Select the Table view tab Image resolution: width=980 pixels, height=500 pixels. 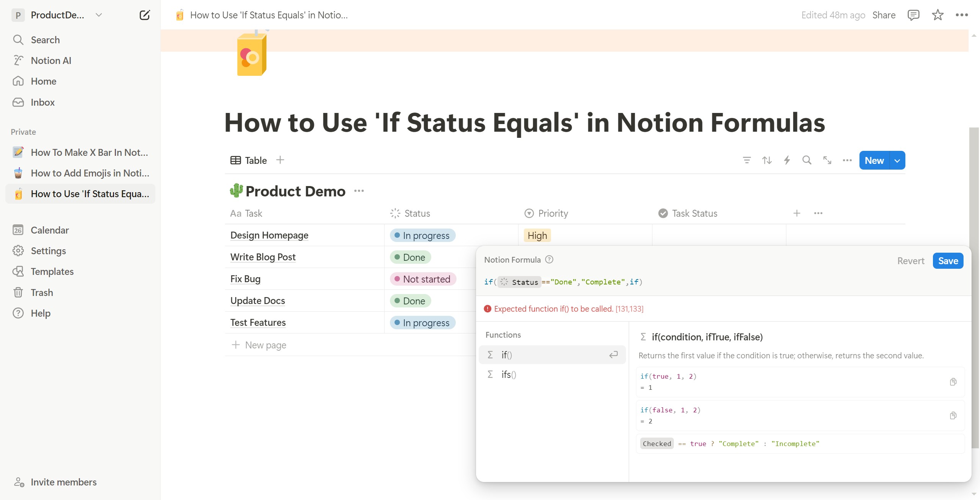(248, 160)
